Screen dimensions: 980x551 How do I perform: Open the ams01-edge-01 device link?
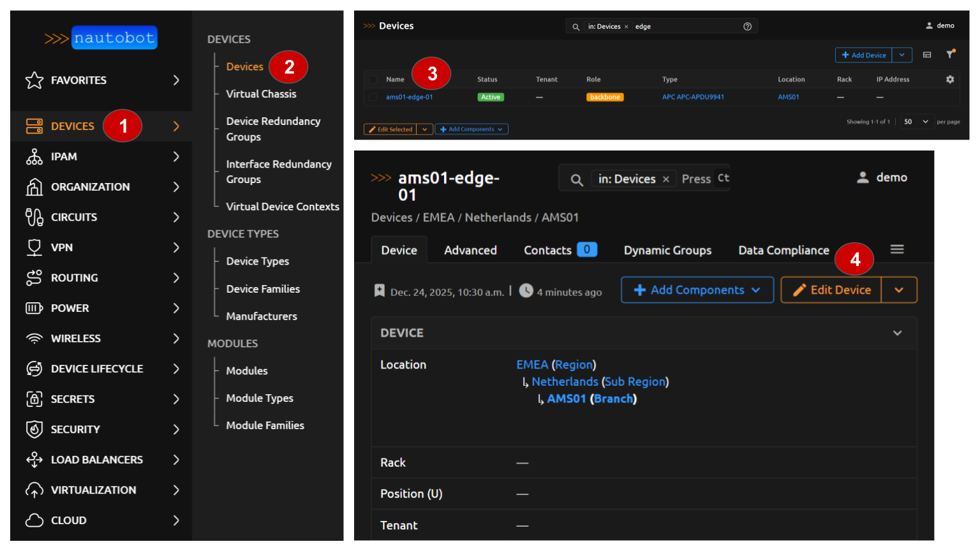(x=410, y=97)
